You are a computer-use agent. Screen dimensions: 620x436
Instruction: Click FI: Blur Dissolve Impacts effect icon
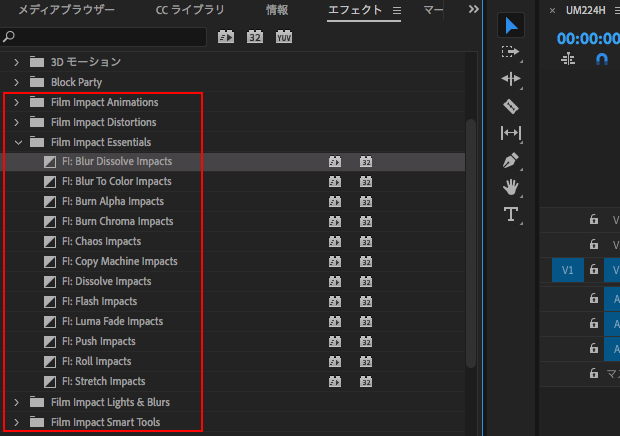click(x=50, y=162)
